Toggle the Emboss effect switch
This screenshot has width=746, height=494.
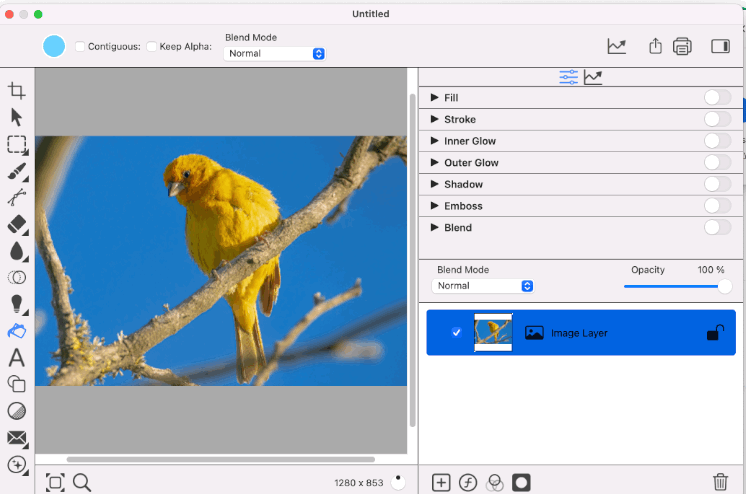(717, 206)
